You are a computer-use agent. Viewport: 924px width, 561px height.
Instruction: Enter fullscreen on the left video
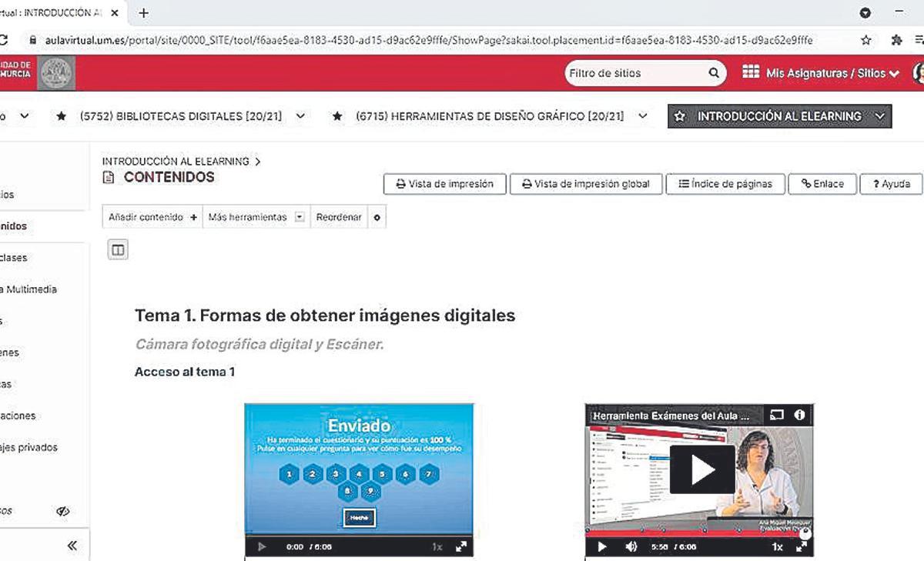[x=462, y=546]
